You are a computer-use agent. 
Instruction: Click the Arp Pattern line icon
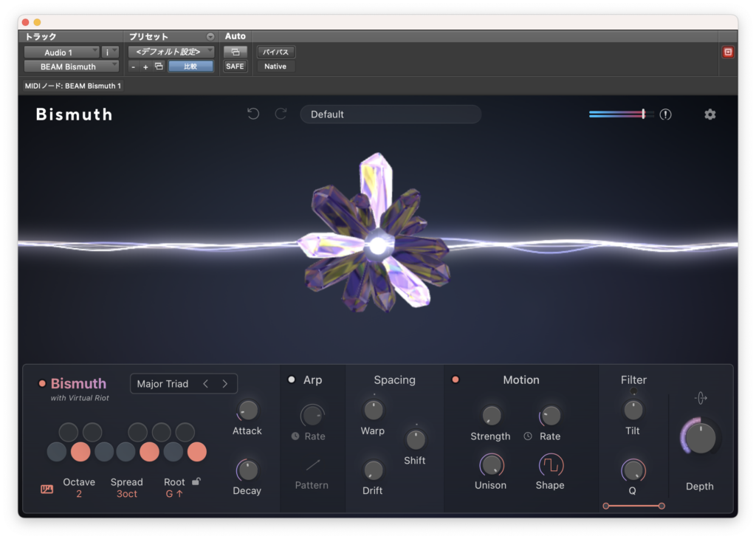tap(312, 465)
